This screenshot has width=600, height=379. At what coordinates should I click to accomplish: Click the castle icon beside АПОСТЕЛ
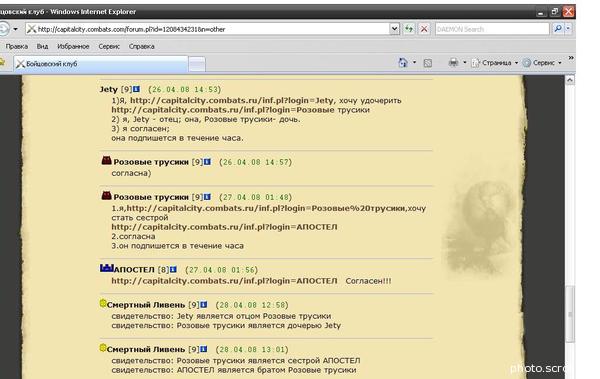pos(107,268)
